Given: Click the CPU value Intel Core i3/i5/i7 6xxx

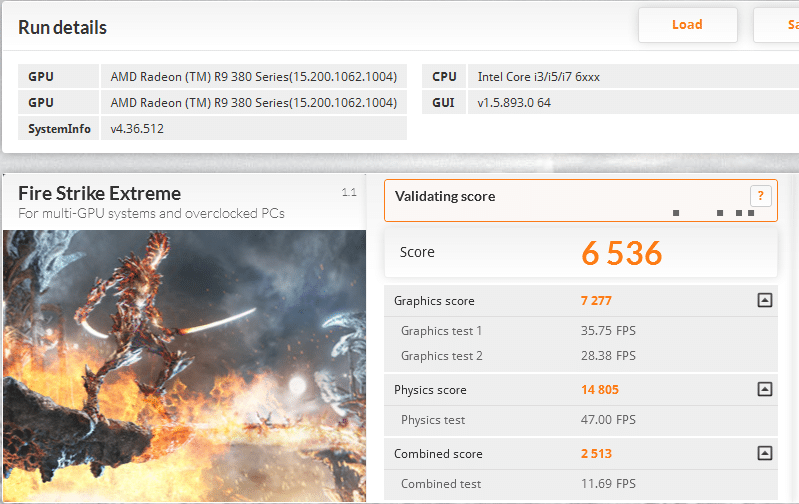Looking at the screenshot, I should point(539,76).
